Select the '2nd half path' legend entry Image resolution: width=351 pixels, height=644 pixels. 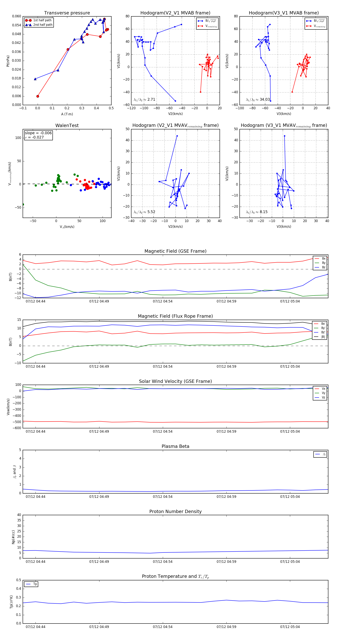[39, 25]
